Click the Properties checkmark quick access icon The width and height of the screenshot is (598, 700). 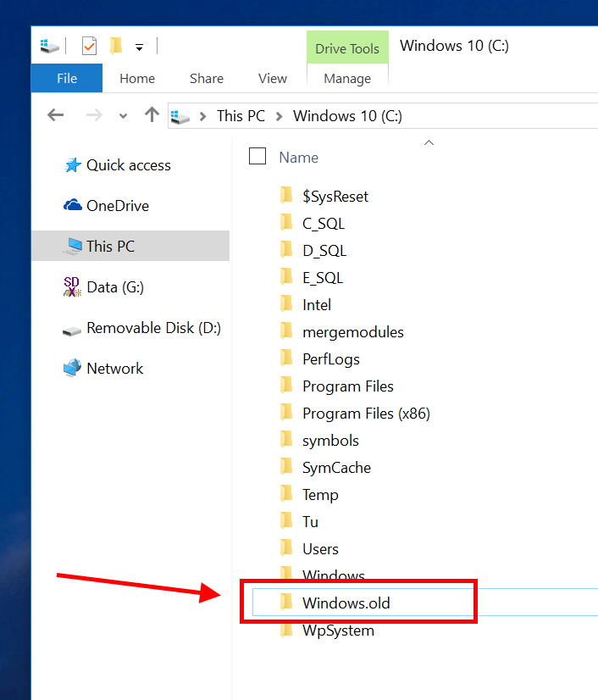click(x=89, y=46)
